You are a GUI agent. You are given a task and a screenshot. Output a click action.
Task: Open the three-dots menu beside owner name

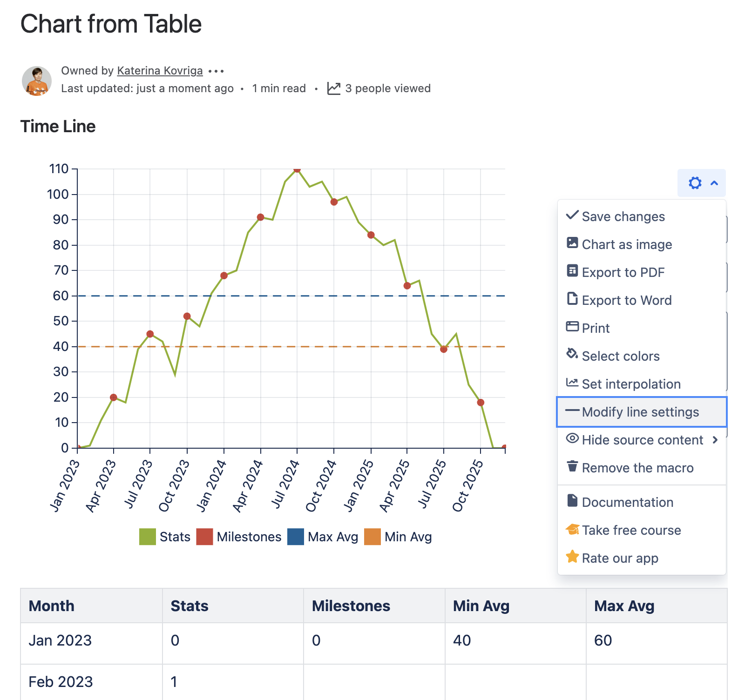216,71
